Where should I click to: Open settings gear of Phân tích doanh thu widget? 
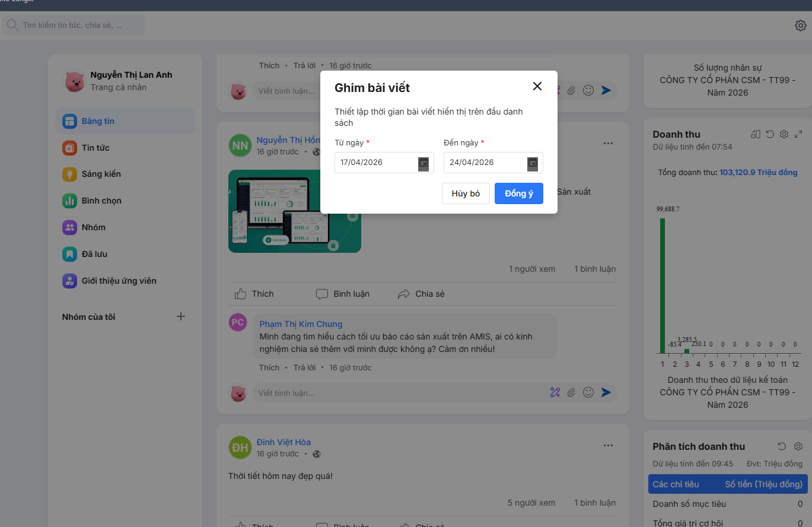coord(798,446)
